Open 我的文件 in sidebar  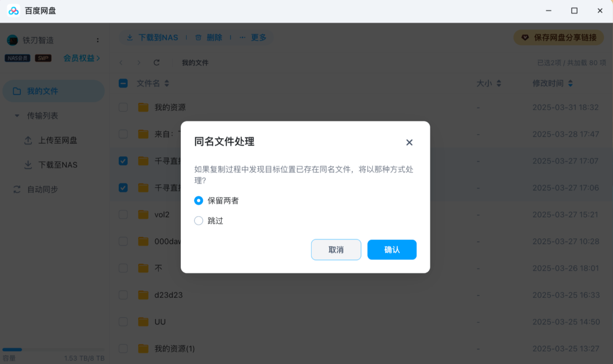tap(54, 91)
